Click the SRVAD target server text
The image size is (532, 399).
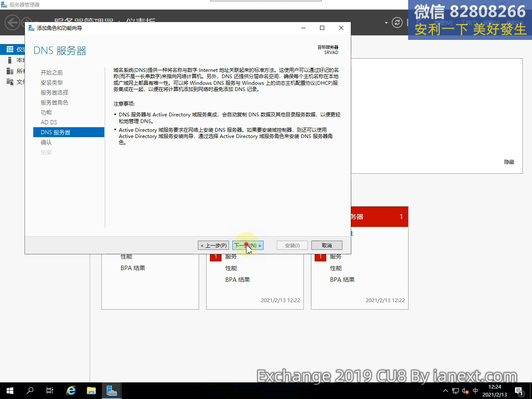(x=331, y=53)
